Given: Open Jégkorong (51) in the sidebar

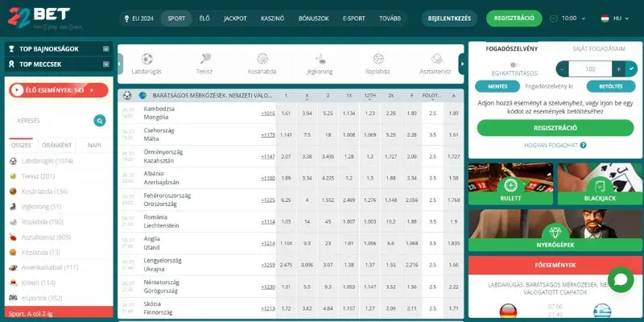Looking at the screenshot, I should pyautogui.click(x=41, y=207).
